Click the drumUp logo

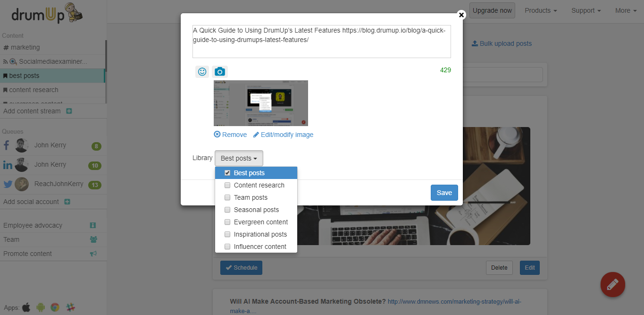pos(47,13)
